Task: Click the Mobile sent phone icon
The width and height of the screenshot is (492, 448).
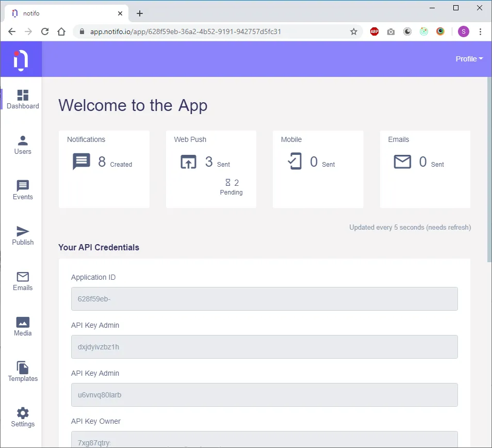Action: 295,161
